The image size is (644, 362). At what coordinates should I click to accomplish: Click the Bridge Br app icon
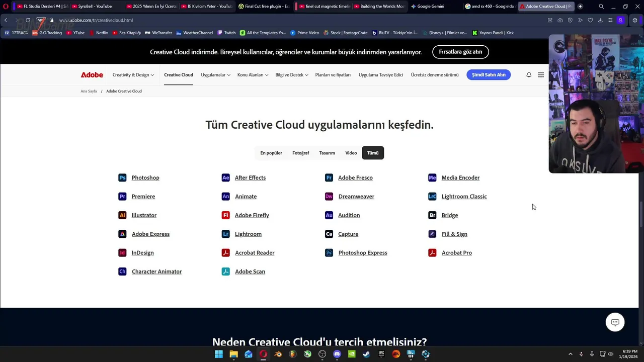pos(432,215)
